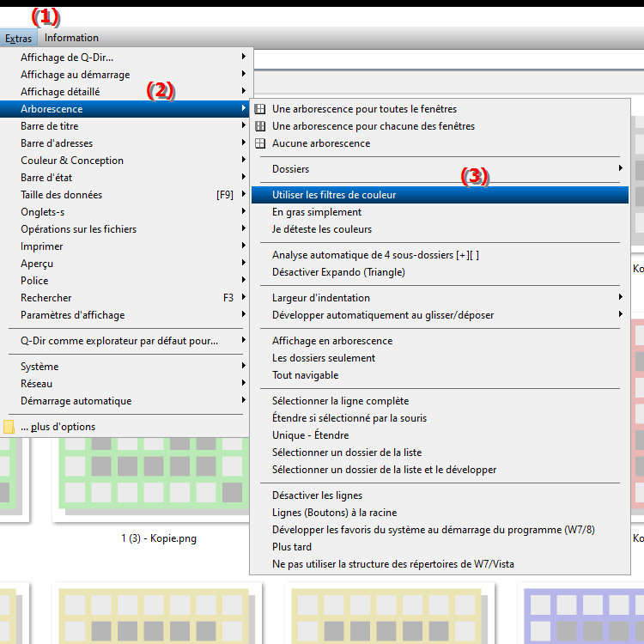Viewport: 644px width, 644px height.
Task: Choose 'En gras simplement'
Action: [x=440, y=212]
